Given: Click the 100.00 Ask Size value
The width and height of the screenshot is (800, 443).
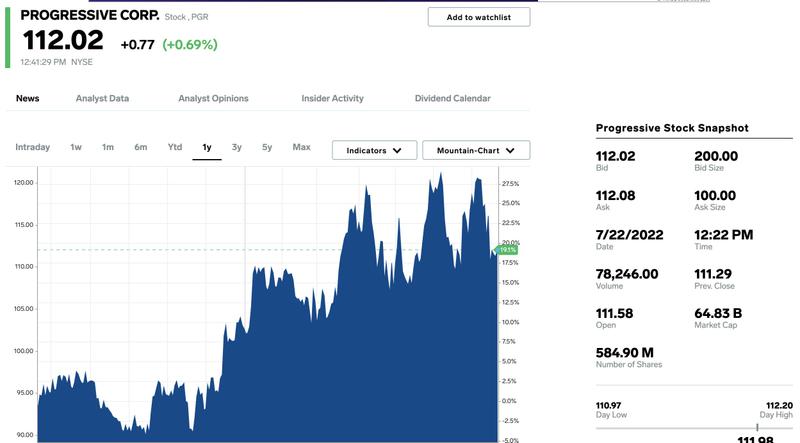Looking at the screenshot, I should pos(715,195).
